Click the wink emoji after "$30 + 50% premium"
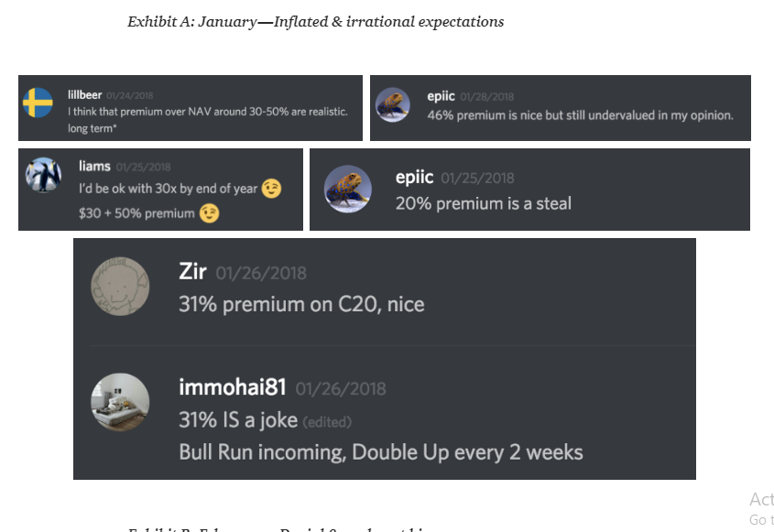This screenshot has width=774, height=532. [210, 213]
